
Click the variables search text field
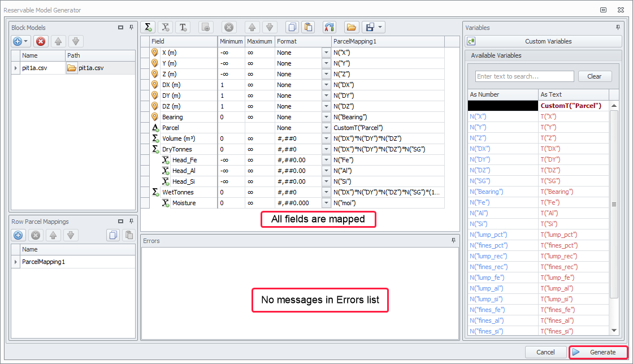(x=524, y=76)
